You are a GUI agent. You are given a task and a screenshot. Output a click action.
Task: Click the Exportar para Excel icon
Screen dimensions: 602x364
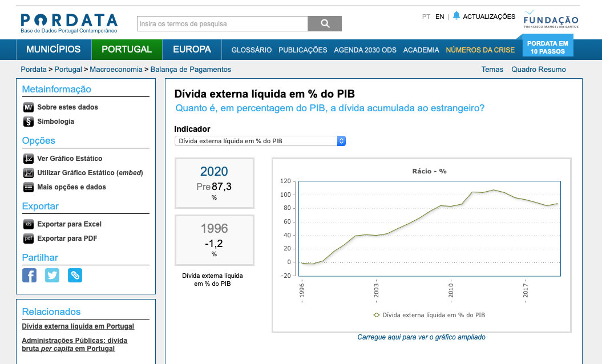tap(29, 224)
